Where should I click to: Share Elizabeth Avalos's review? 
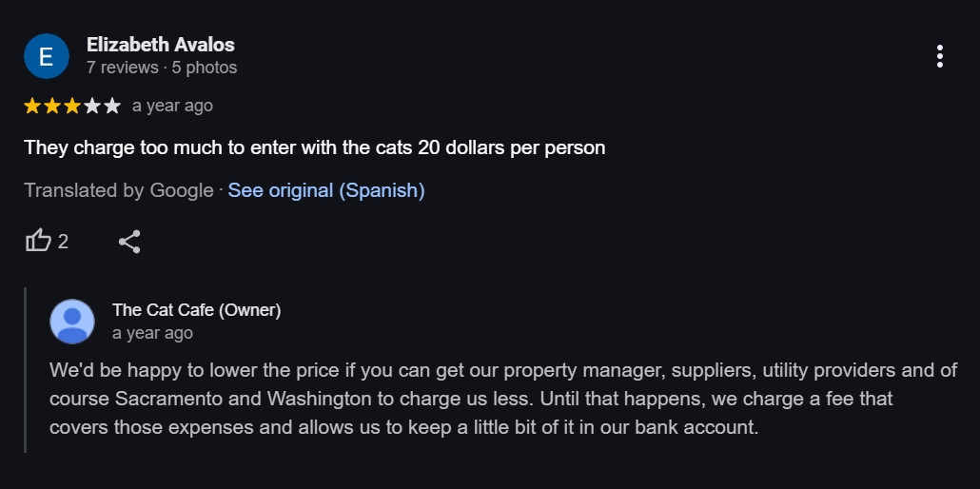[129, 241]
